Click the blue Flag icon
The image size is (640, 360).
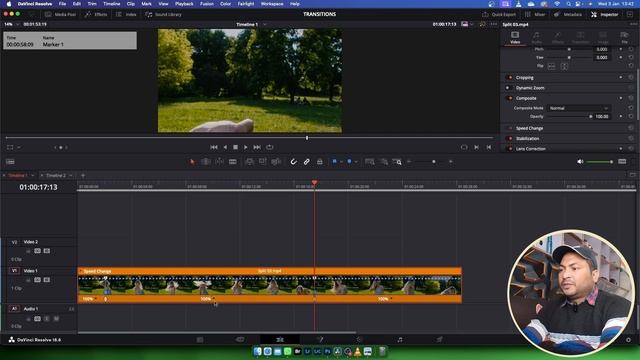pos(334,162)
